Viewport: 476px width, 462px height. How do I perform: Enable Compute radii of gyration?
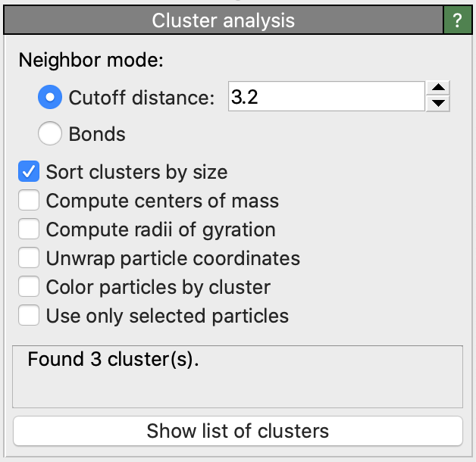[x=29, y=229]
